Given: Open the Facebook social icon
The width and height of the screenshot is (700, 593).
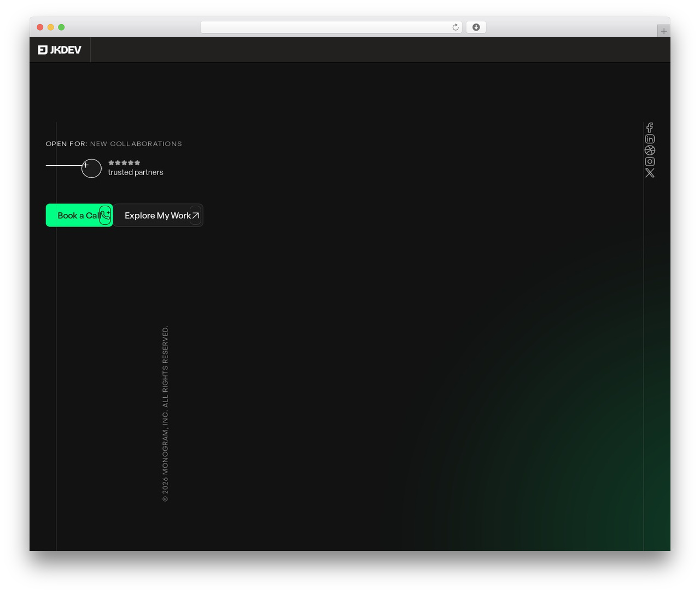Looking at the screenshot, I should click(650, 127).
